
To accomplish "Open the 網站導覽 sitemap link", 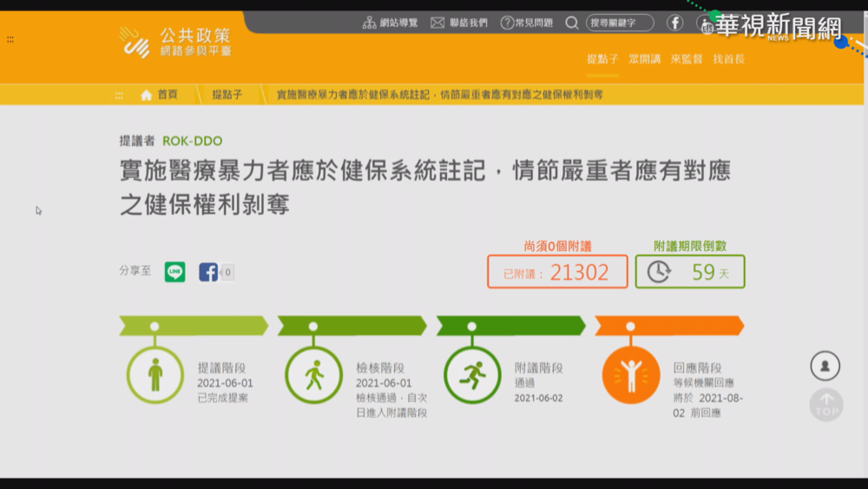I will (x=398, y=23).
